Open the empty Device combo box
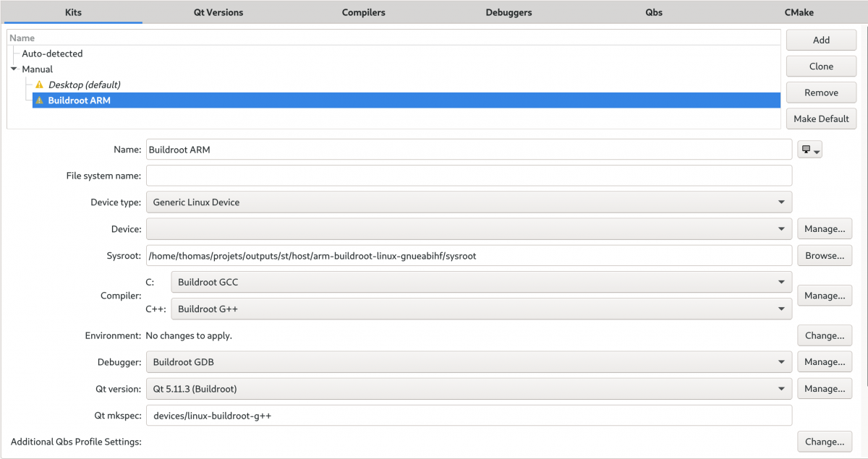868x459 pixels. tap(469, 229)
